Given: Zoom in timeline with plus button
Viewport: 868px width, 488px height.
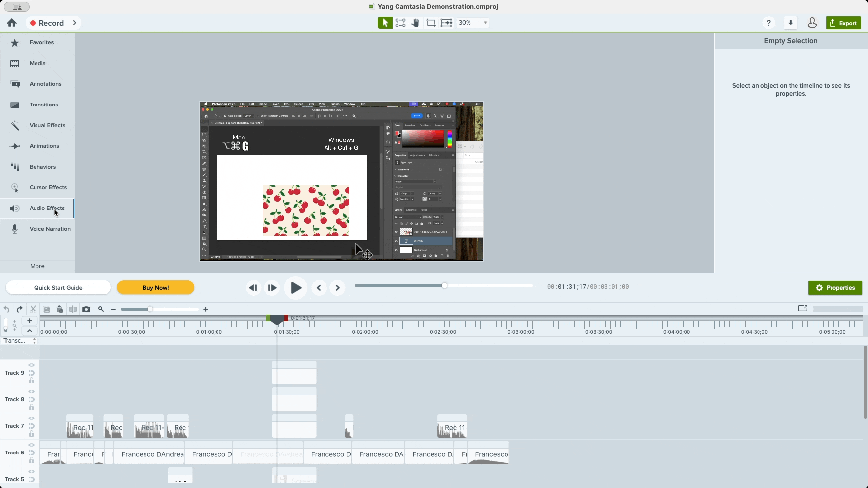Looking at the screenshot, I should pos(206,309).
